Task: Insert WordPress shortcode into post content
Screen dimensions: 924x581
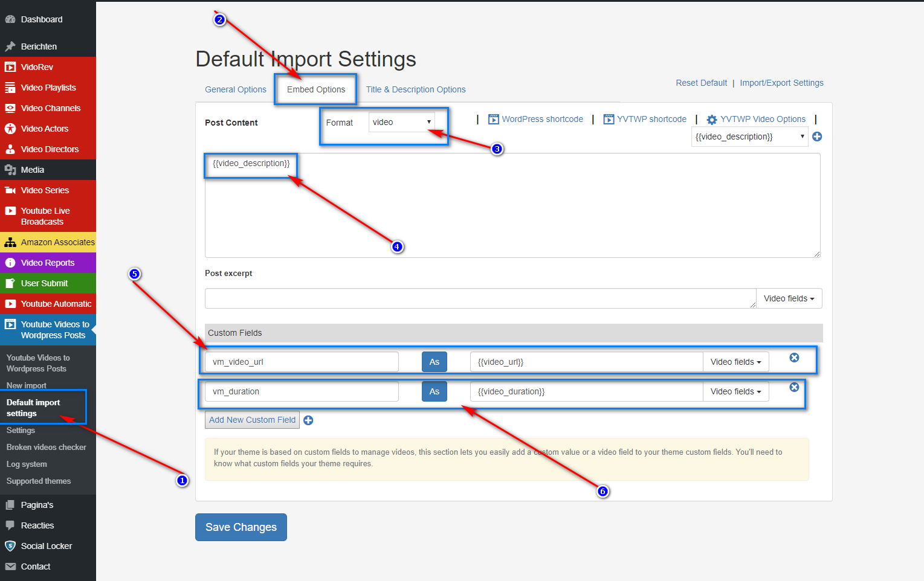Action: coord(535,119)
